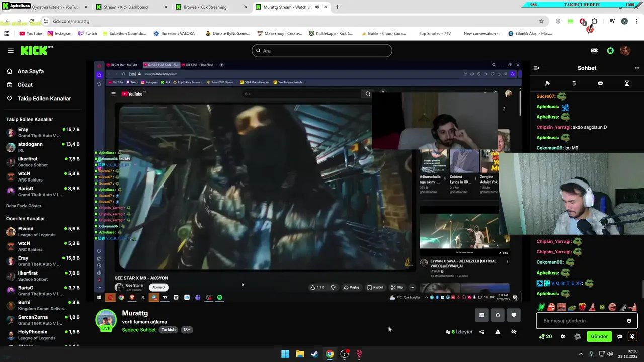Send message with the Gönder button

click(x=599, y=336)
